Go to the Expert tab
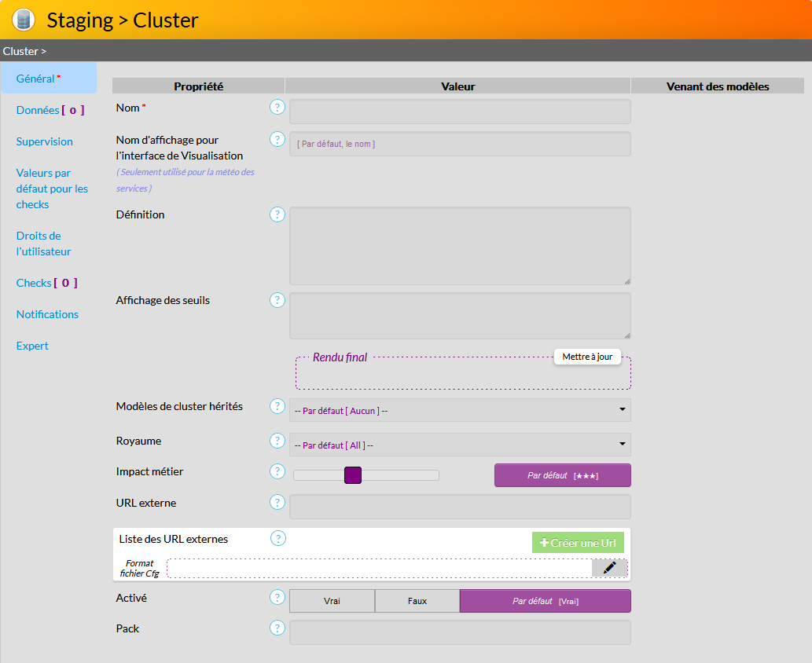Screen dimensions: 812x663 coord(32,346)
